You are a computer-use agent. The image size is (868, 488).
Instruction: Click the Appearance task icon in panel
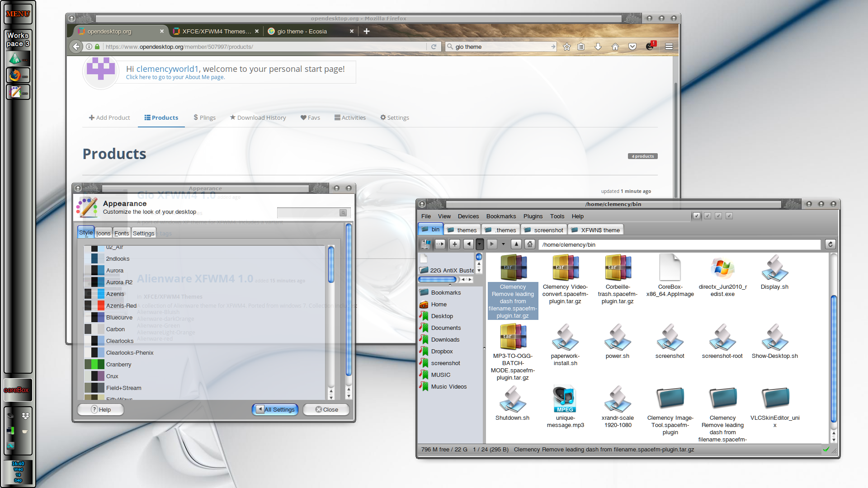pos(18,92)
